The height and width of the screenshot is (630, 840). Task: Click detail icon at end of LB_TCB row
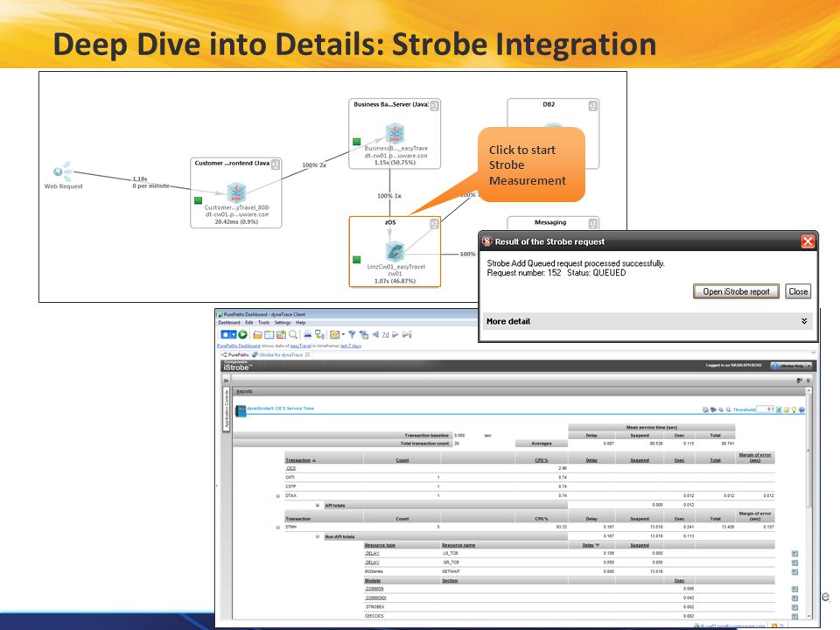[x=794, y=553]
